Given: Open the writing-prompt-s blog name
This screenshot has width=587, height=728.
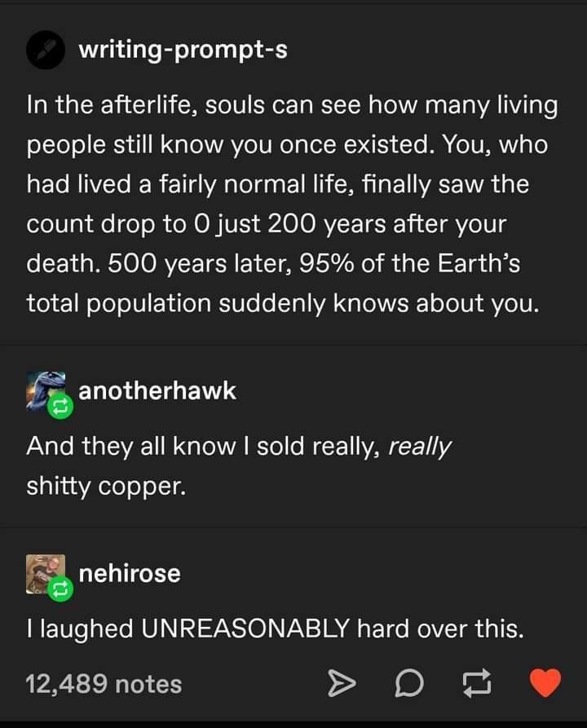Looking at the screenshot, I should [x=183, y=50].
